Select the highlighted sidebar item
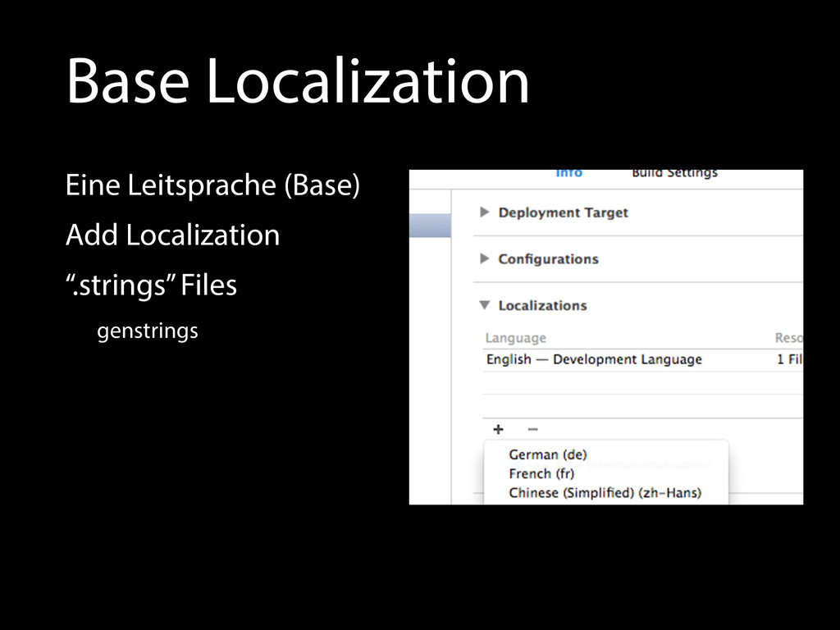840x630 pixels. 430,225
